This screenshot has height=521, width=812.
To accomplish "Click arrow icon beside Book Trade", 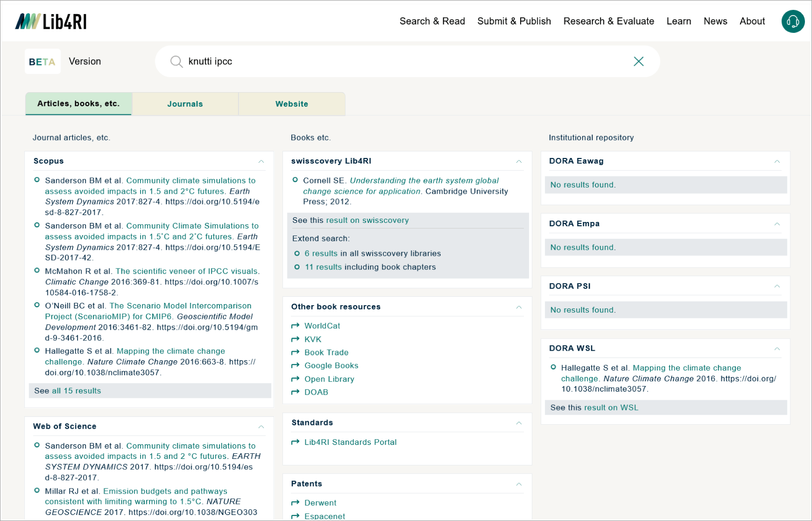I will [x=295, y=352].
